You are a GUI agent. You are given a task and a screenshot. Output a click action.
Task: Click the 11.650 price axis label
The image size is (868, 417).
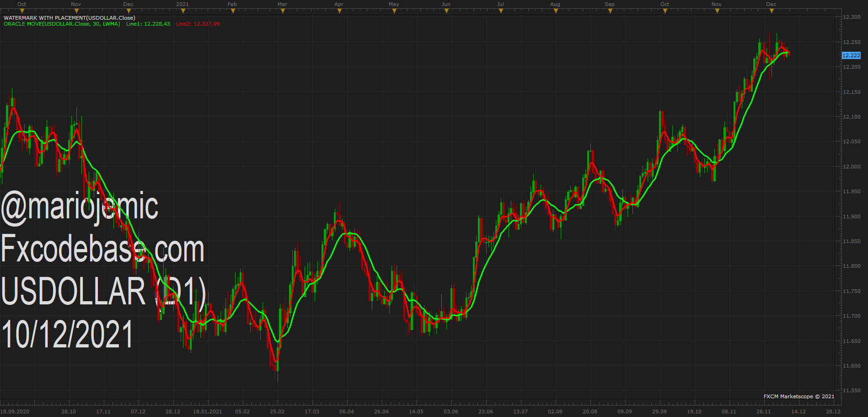(x=852, y=341)
